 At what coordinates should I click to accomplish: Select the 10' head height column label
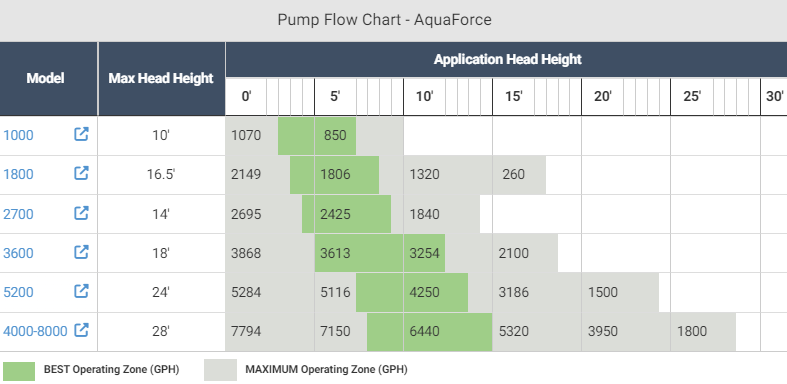point(425,96)
